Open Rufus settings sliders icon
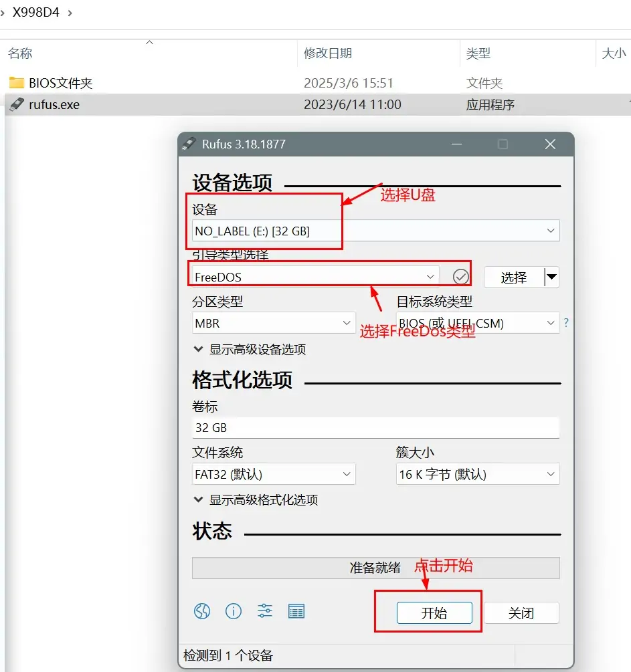The image size is (631, 672). [265, 611]
